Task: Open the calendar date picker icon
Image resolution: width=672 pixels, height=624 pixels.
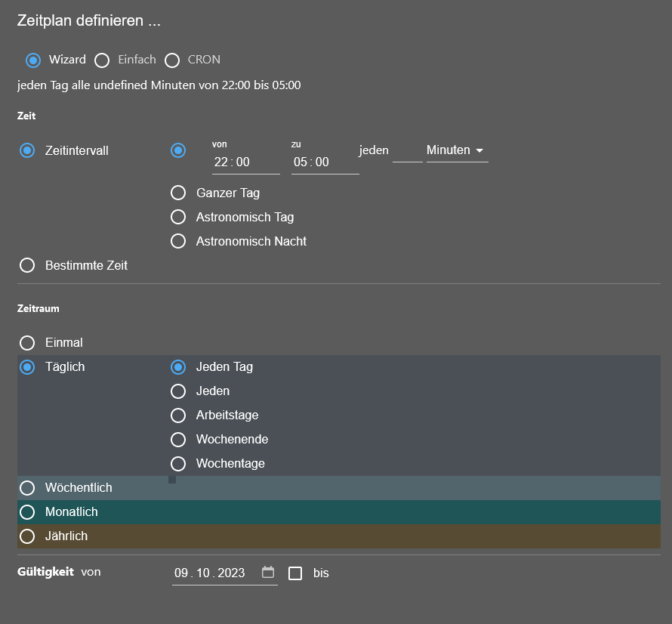Action: [x=268, y=572]
